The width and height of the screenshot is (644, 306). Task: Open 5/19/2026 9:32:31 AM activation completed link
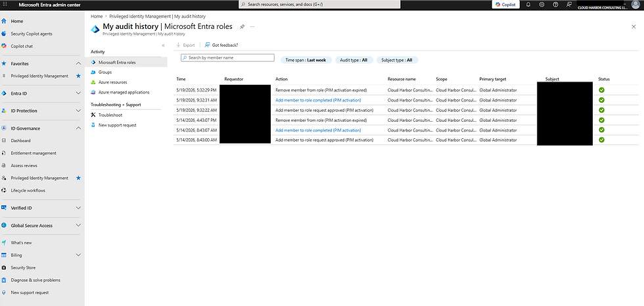pos(318,100)
